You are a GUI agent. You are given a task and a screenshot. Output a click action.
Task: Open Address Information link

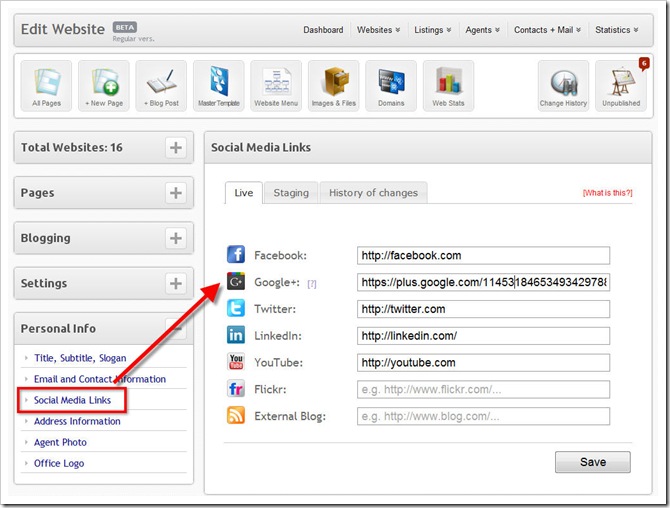(x=77, y=421)
